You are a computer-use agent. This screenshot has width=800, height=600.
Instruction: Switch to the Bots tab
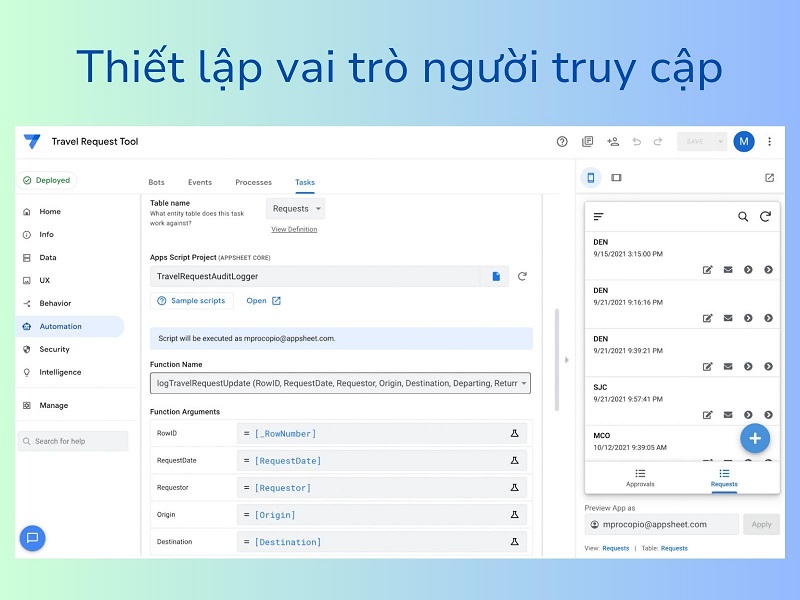pos(156,182)
